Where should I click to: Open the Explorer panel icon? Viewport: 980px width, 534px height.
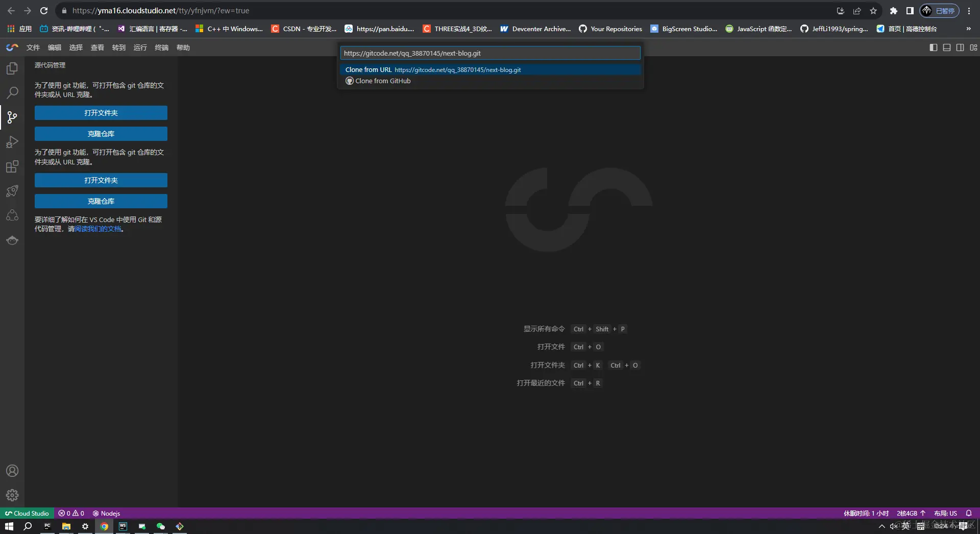click(x=12, y=68)
